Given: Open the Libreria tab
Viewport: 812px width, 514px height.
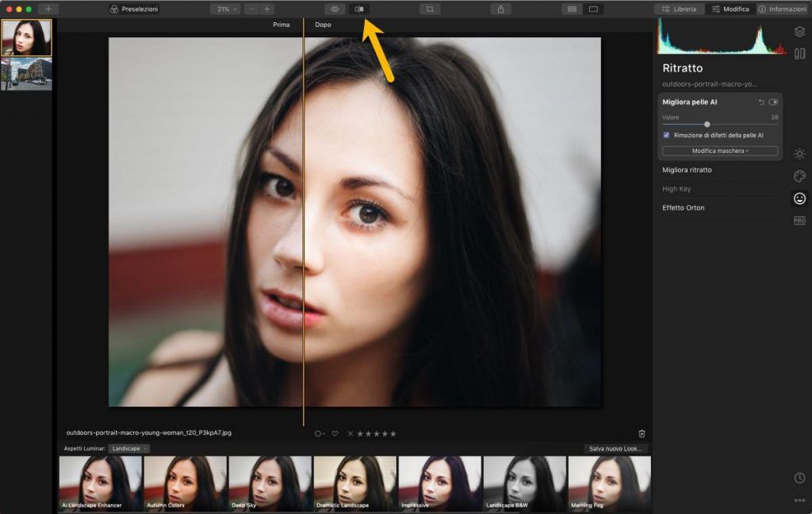Looking at the screenshot, I should 679,9.
